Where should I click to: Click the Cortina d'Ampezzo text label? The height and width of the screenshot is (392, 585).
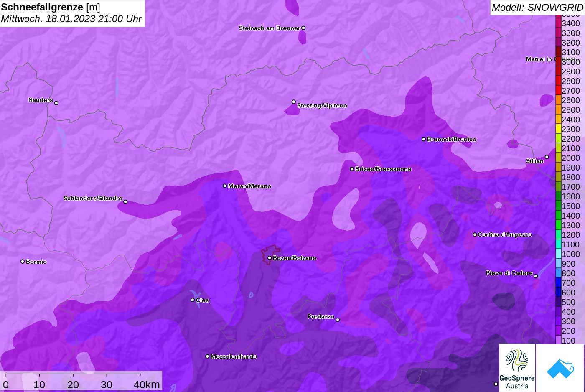point(505,234)
